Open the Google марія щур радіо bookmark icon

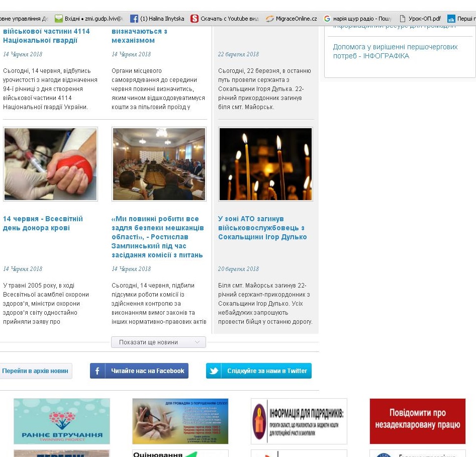(x=327, y=19)
